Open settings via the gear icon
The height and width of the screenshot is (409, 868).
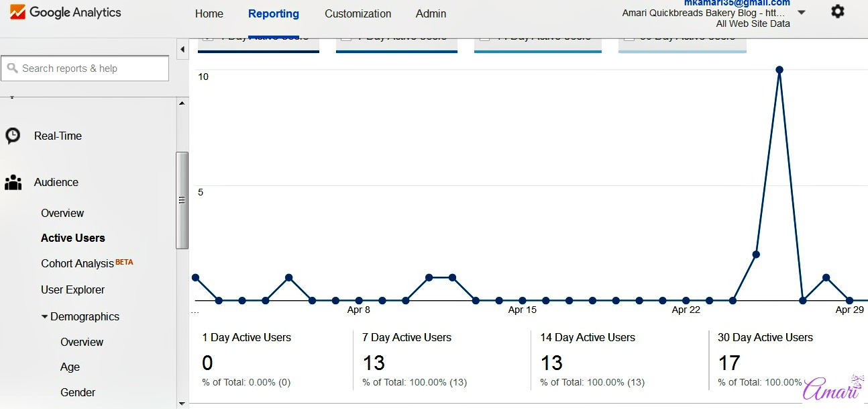pos(837,11)
